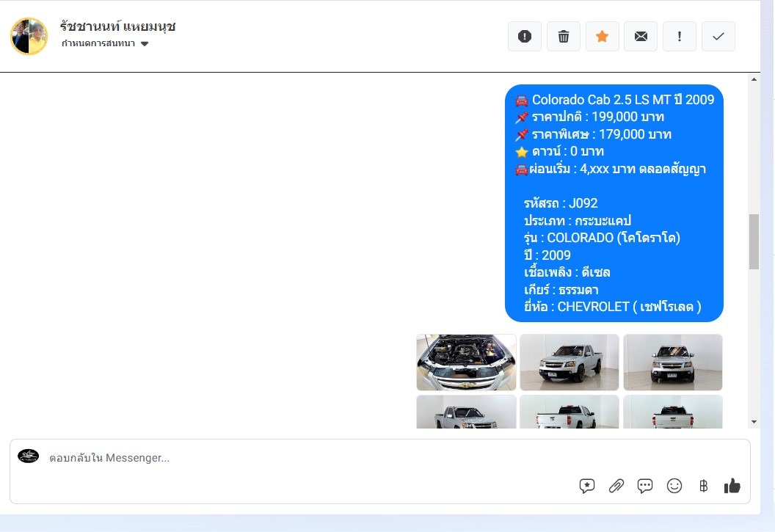The image size is (775, 532).
Task: Attach a file using the paperclip icon
Action: pyautogui.click(x=616, y=486)
